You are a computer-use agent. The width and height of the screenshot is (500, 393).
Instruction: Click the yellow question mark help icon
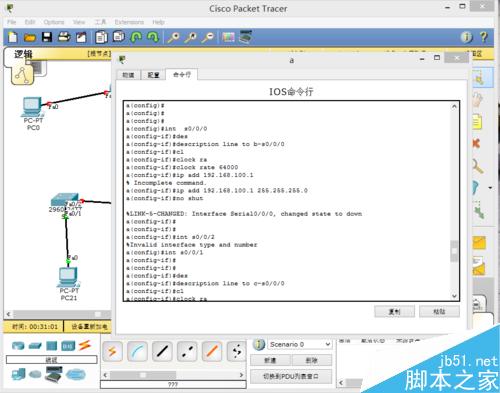[484, 37]
